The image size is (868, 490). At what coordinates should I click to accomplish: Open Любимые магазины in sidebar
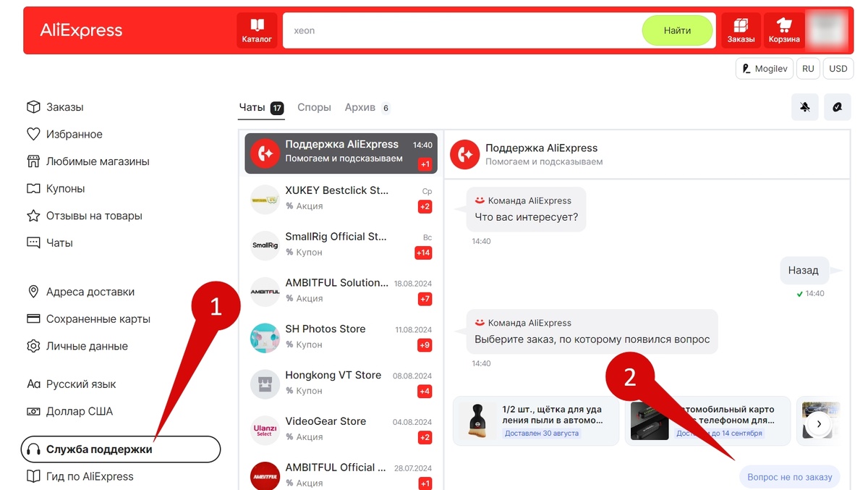pyautogui.click(x=88, y=161)
